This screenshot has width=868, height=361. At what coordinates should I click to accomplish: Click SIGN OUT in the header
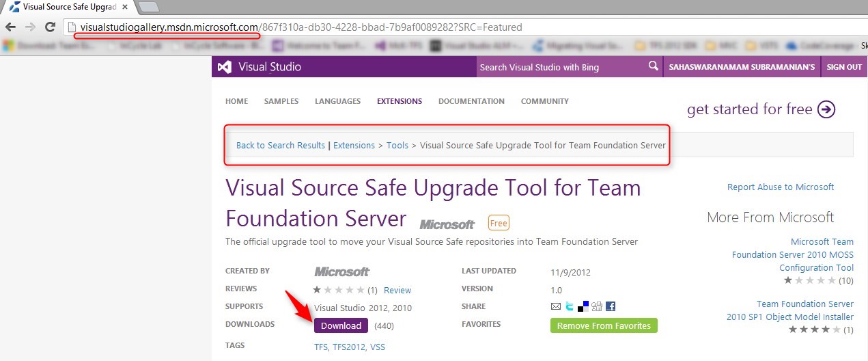pos(844,67)
